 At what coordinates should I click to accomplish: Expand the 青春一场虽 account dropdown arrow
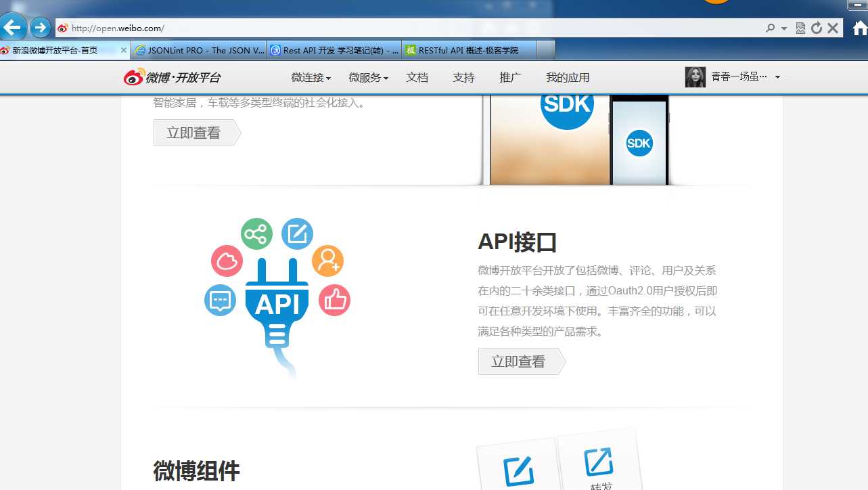777,77
